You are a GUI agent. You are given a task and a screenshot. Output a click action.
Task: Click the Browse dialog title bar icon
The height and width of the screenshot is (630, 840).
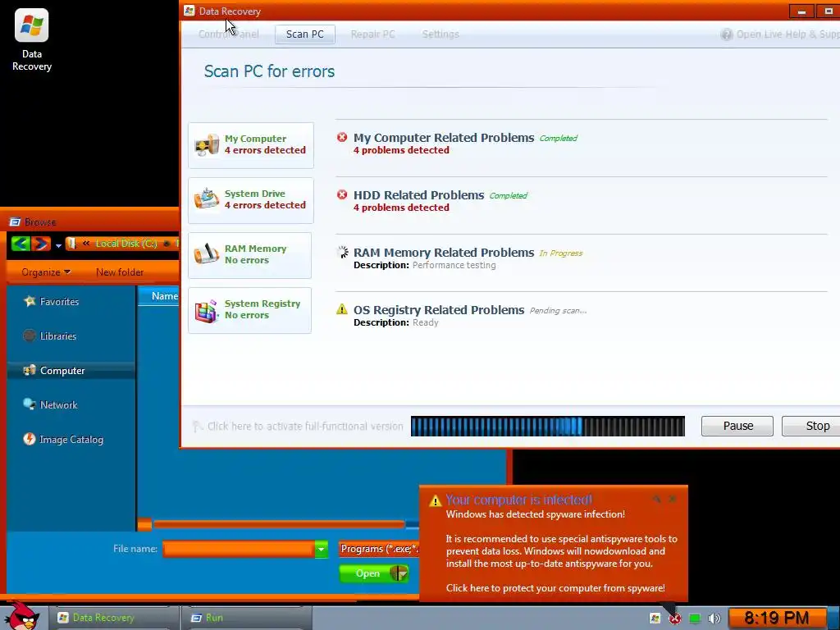click(x=15, y=221)
